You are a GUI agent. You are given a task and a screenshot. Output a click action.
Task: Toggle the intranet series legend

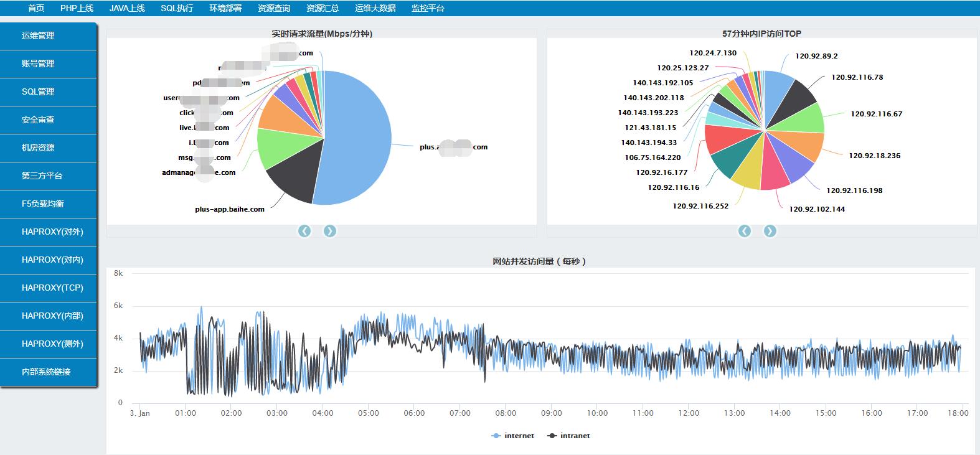tap(568, 436)
